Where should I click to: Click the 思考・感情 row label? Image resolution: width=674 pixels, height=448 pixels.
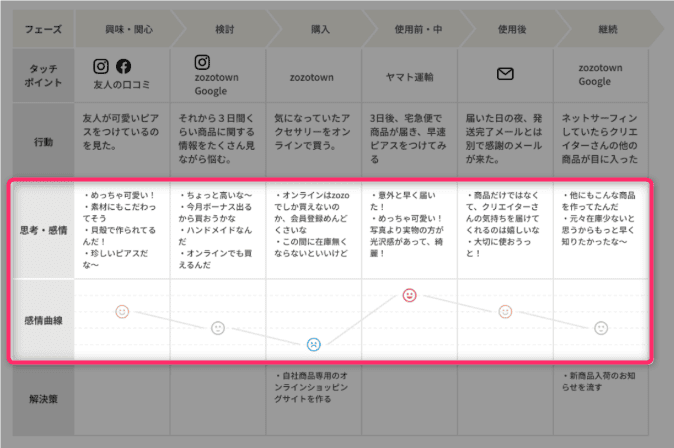click(x=42, y=229)
